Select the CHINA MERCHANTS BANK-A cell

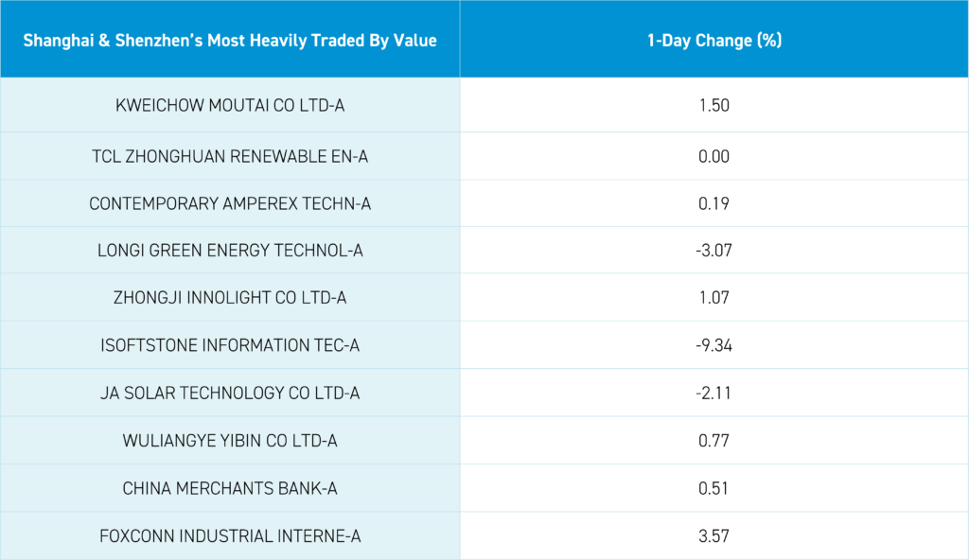(230, 488)
